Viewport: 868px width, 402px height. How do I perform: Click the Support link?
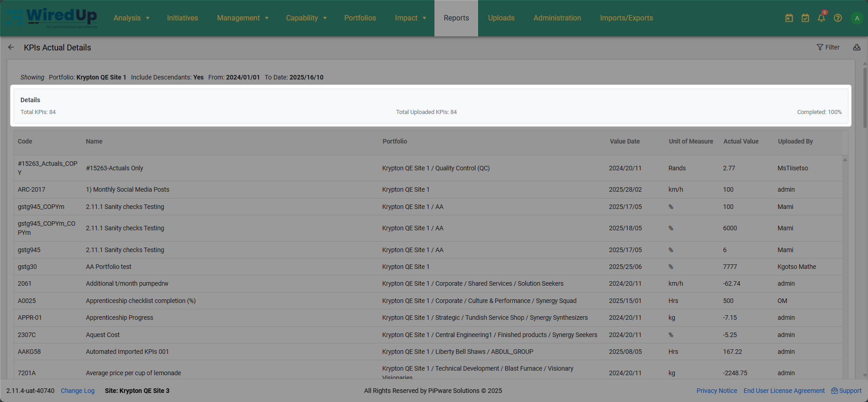coord(846,391)
